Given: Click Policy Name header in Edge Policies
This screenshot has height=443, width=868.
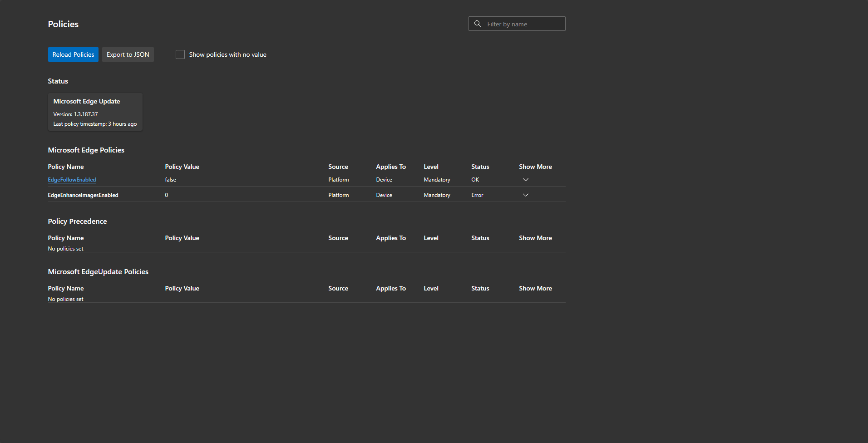Looking at the screenshot, I should [66, 167].
